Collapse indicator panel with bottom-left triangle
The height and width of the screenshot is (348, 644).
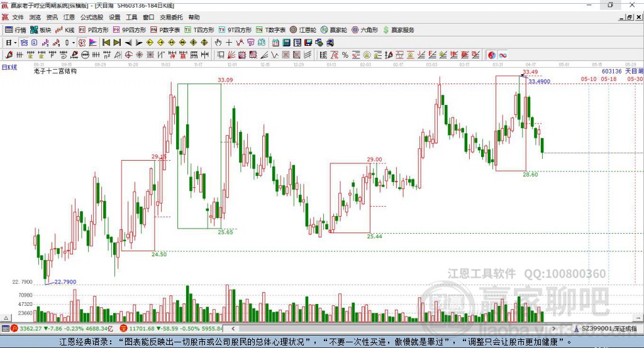6,318
